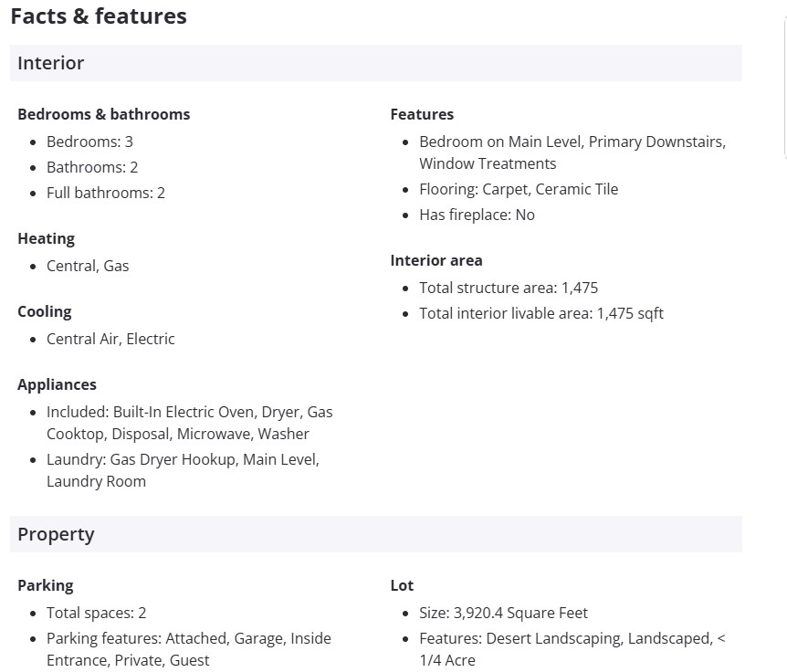Click the Full bathrooms: 2 entry

(105, 193)
